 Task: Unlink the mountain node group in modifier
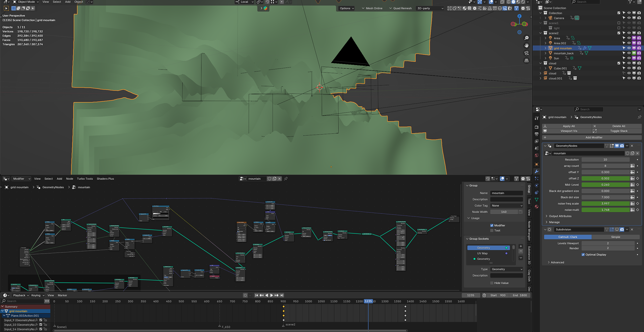[x=637, y=153]
